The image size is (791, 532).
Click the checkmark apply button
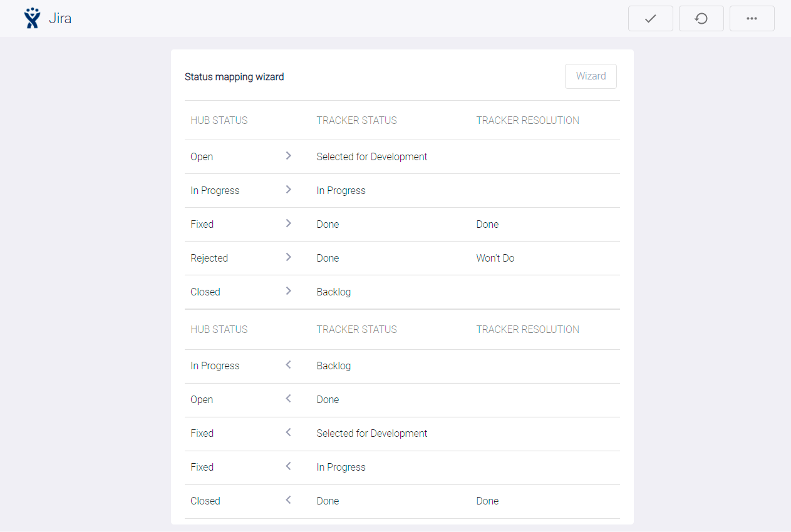(650, 19)
